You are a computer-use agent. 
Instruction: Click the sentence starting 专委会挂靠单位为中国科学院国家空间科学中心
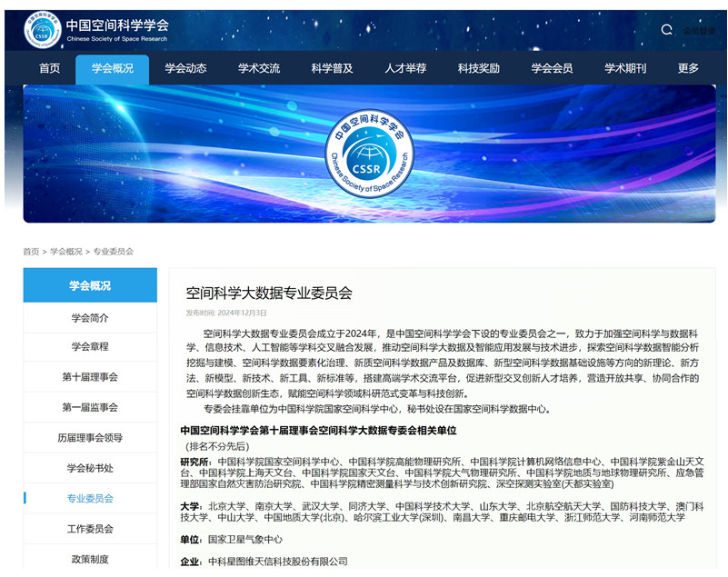(377, 409)
